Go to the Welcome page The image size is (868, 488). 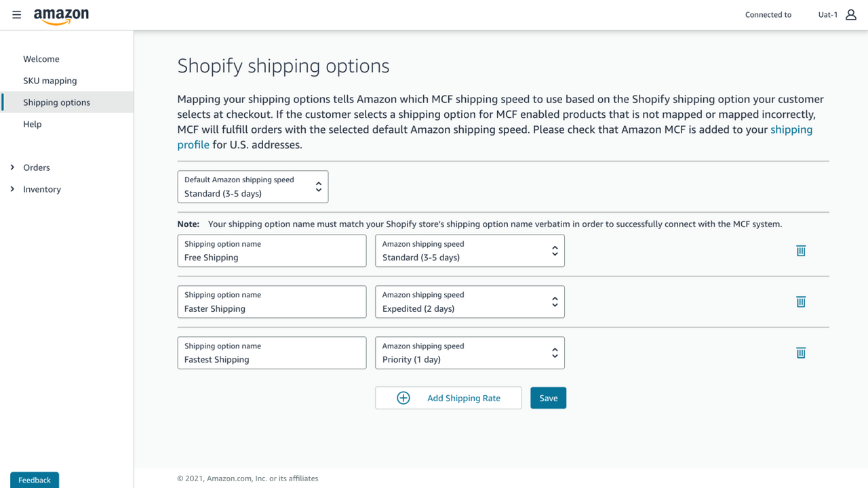[41, 59]
